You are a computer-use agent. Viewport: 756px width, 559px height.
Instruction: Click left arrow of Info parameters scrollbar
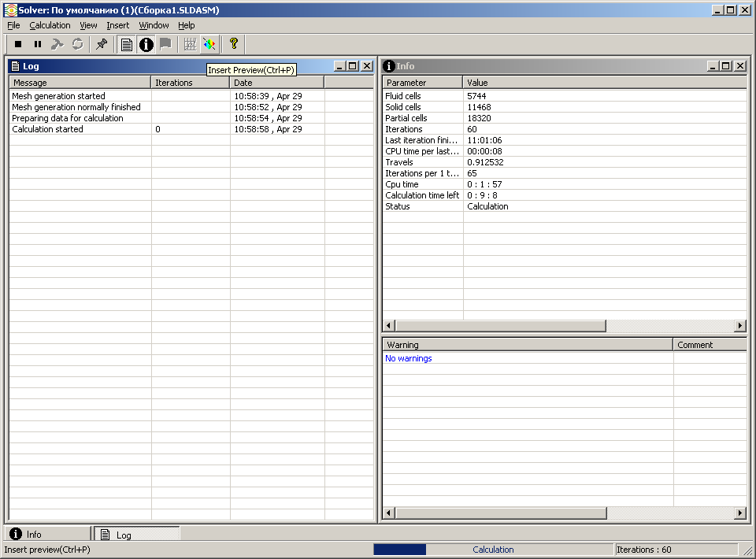click(388, 326)
